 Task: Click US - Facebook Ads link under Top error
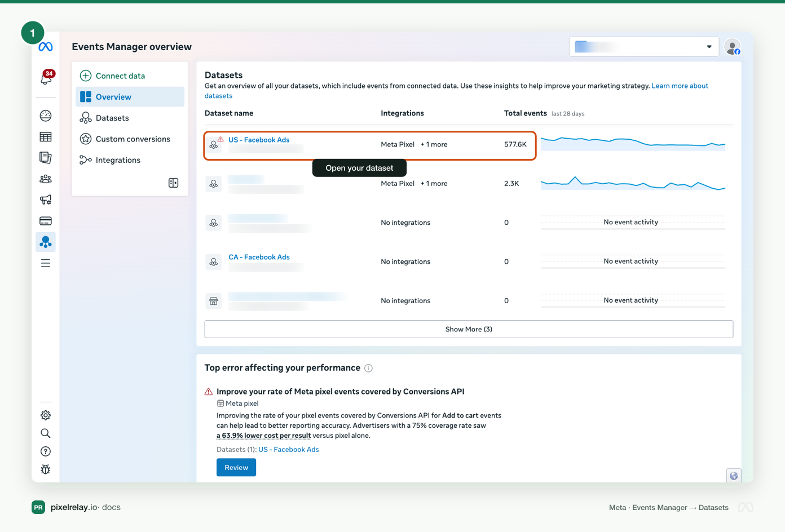point(289,450)
